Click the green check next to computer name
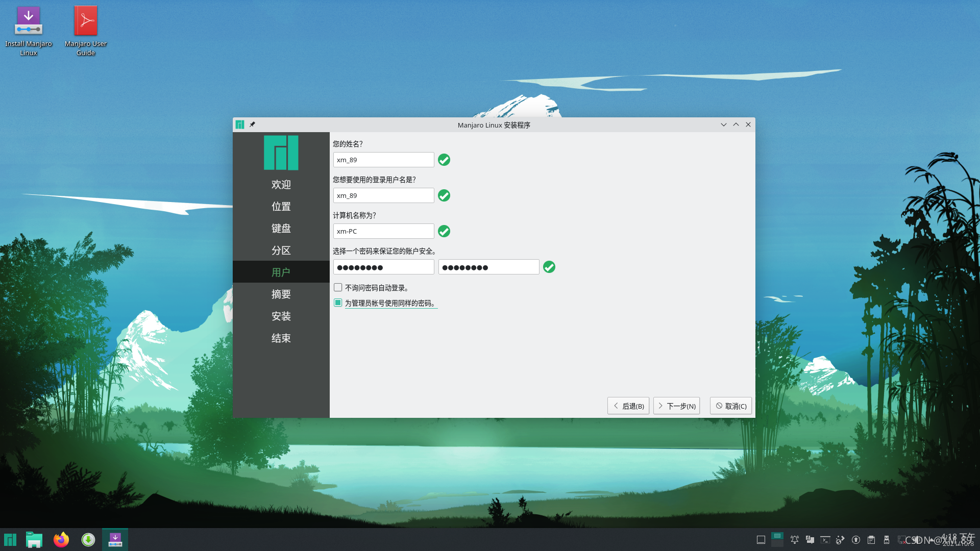The image size is (980, 551). (444, 231)
